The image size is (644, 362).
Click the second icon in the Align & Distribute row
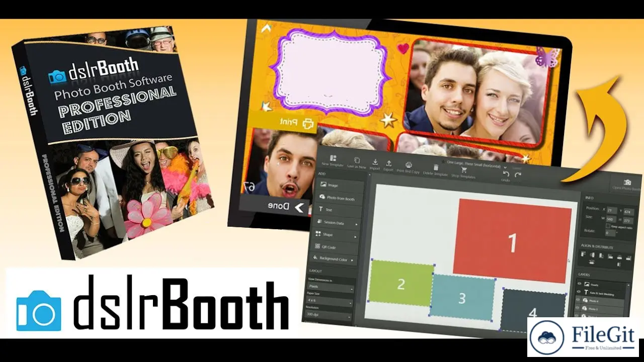592,255
